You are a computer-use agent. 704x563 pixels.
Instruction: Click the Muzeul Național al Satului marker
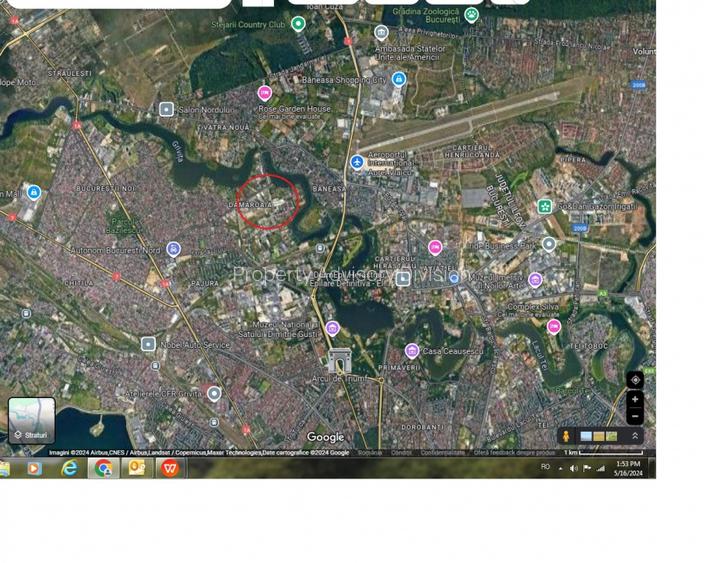click(x=332, y=328)
